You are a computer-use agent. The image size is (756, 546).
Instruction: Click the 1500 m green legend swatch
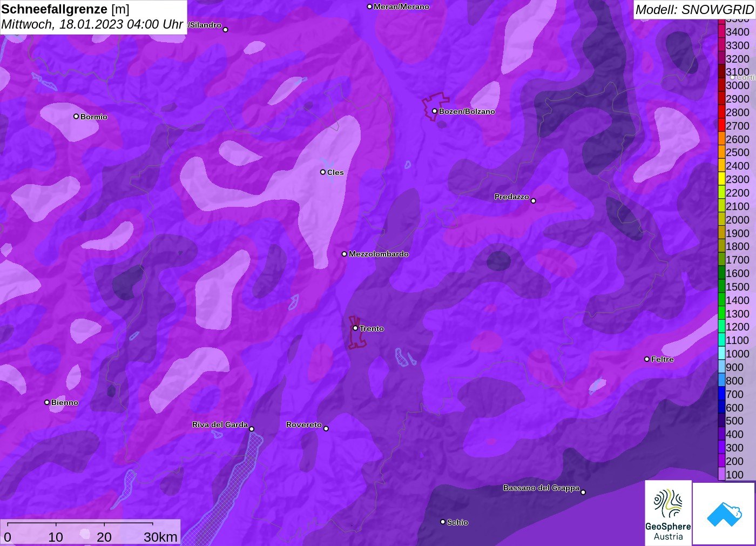[721, 287]
